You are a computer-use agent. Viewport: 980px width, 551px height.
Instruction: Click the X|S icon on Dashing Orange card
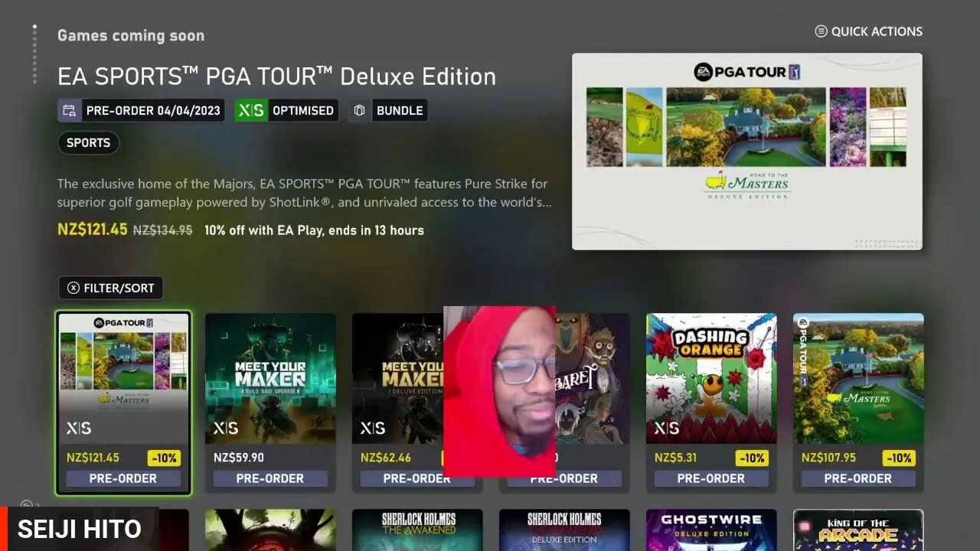(x=666, y=429)
